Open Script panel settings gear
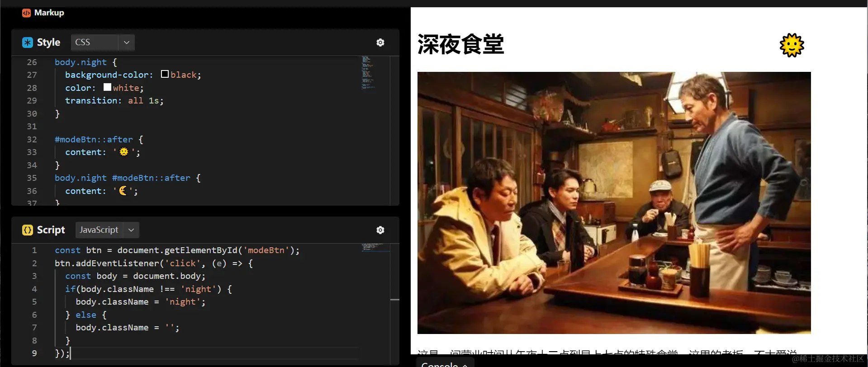This screenshot has height=367, width=868. (380, 230)
